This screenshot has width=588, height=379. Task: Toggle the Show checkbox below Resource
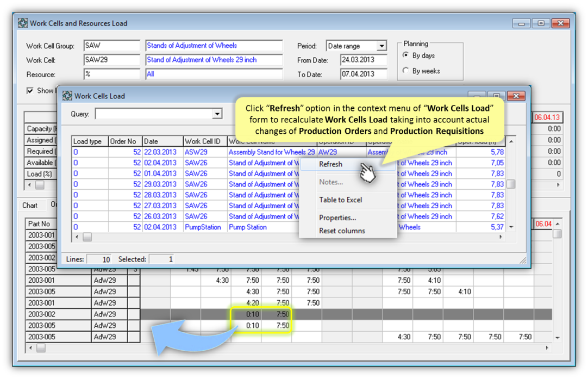30,90
